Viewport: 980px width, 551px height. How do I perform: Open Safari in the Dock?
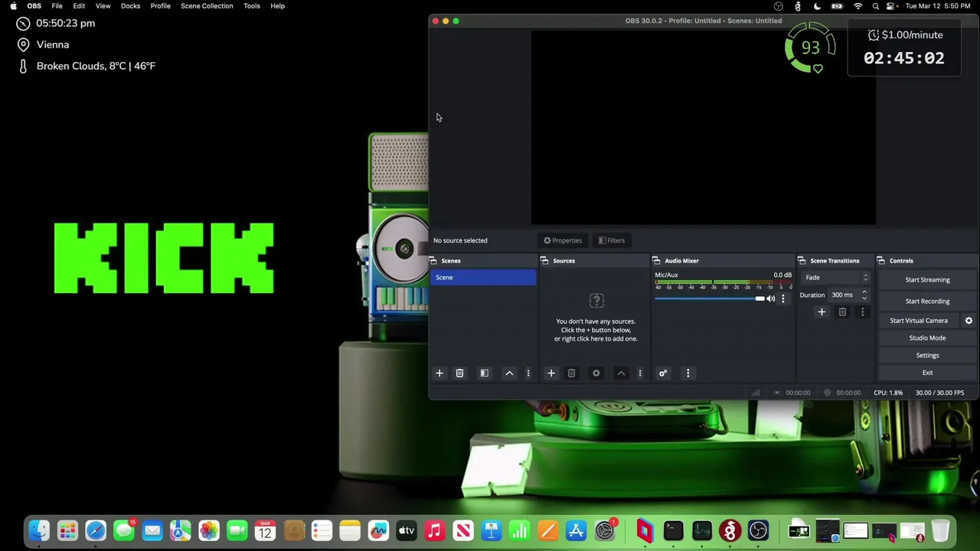96,530
